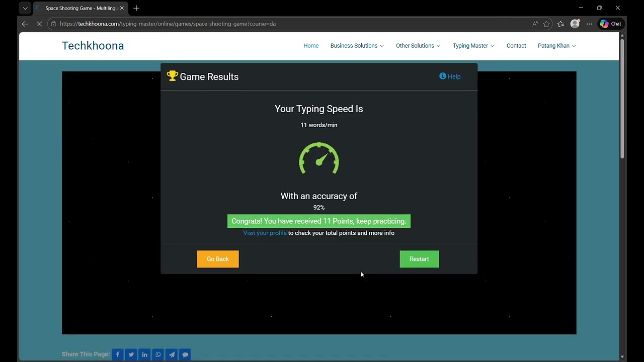Click the LinkedIn share icon
The image size is (644, 362).
[x=145, y=354]
